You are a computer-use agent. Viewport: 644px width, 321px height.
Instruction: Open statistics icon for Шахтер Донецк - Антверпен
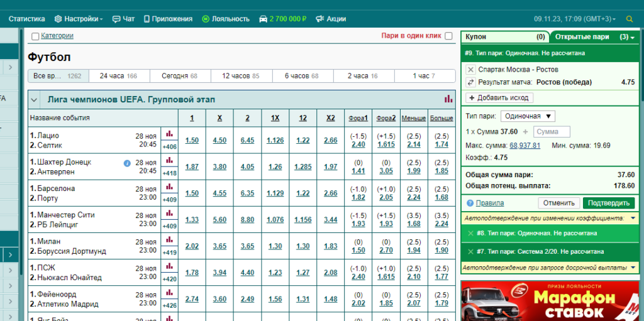(169, 160)
